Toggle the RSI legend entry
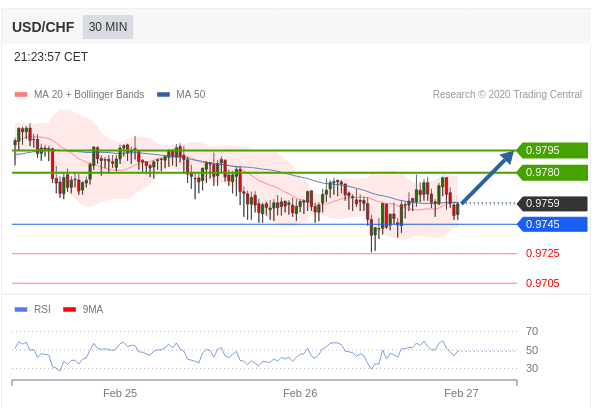Screen dimensions: 595x411 coord(33,309)
